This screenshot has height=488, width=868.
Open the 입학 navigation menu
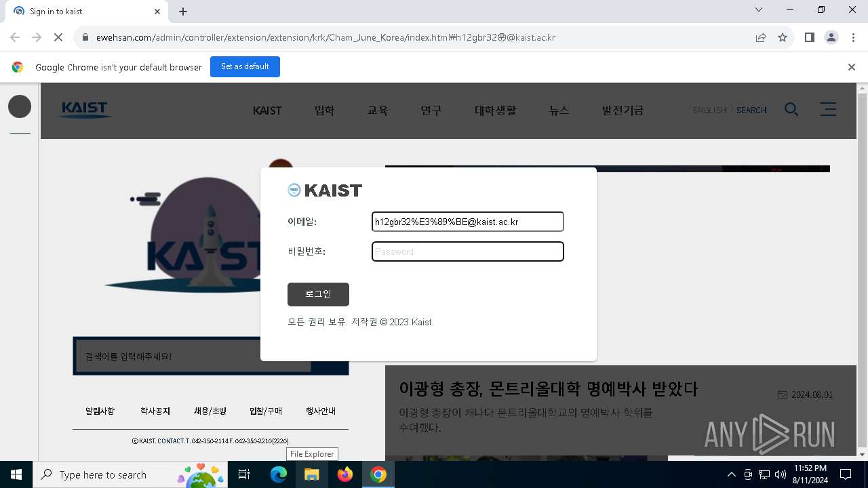coord(324,110)
